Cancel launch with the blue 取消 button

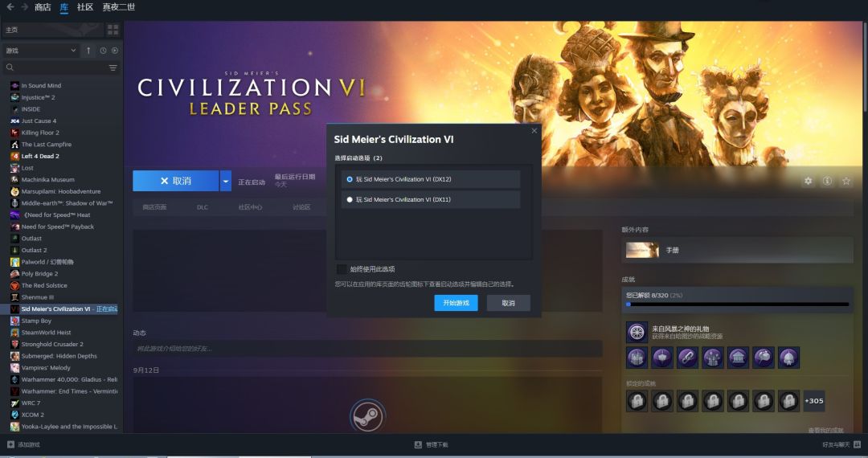coord(176,181)
